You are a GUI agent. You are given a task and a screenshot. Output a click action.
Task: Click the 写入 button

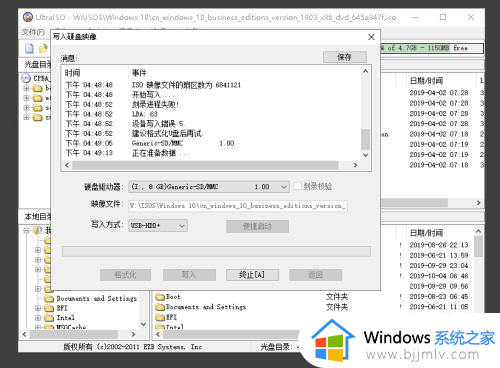(189, 275)
